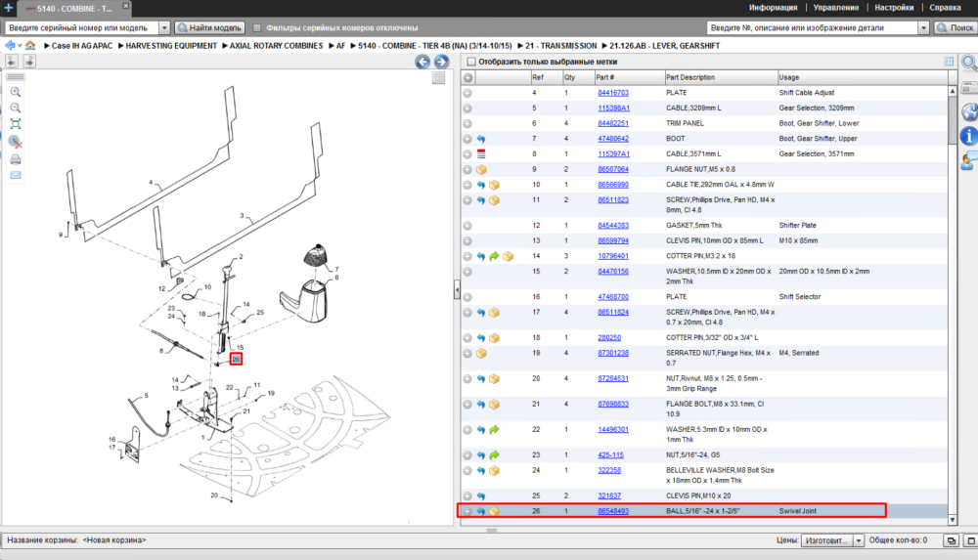Open the part search field dropdown arrow
The image size is (978, 560).
click(x=923, y=27)
